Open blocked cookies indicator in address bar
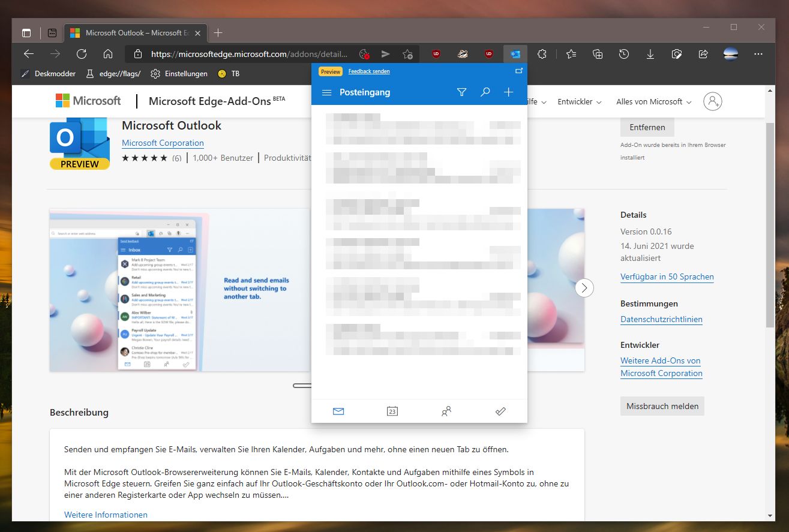The image size is (789, 532). [x=364, y=54]
